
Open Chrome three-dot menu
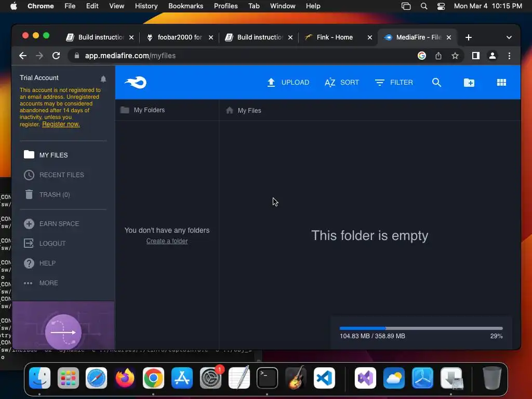coord(509,56)
